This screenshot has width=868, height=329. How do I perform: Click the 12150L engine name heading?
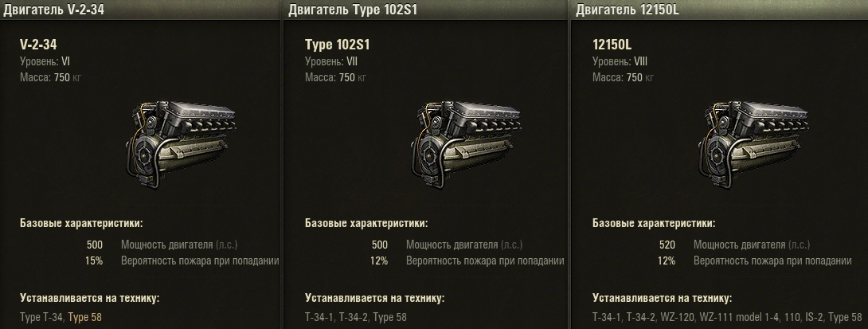click(612, 45)
